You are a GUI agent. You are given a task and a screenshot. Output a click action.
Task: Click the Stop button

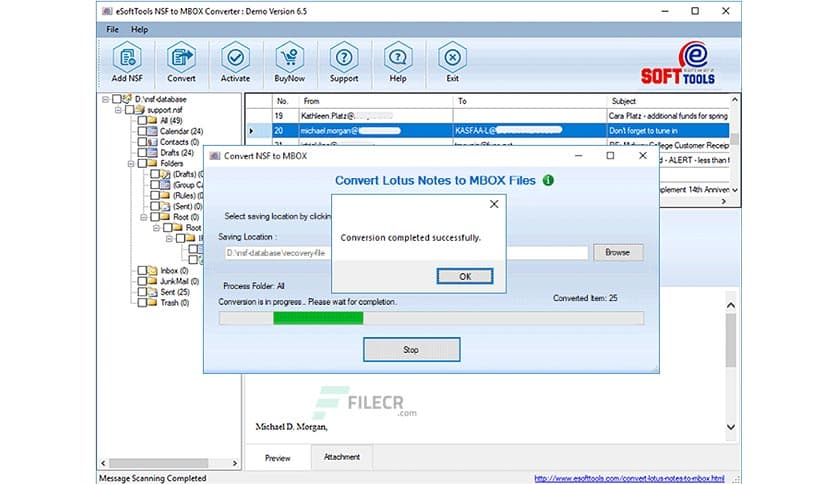coord(412,350)
